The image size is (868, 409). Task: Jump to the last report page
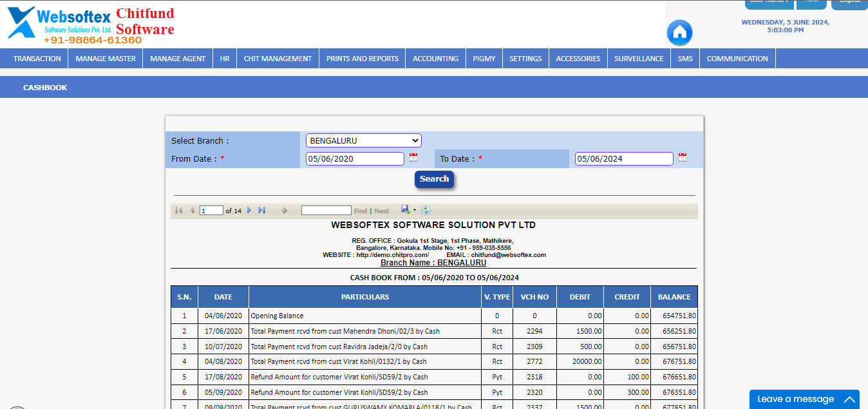[x=261, y=211]
